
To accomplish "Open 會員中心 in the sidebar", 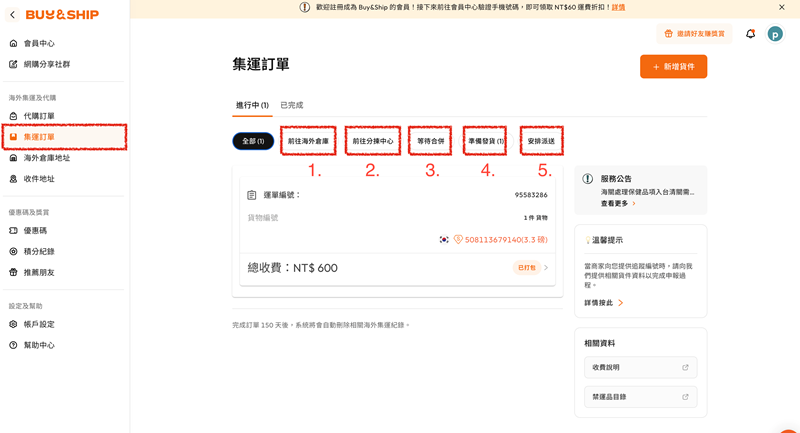I will pos(39,44).
